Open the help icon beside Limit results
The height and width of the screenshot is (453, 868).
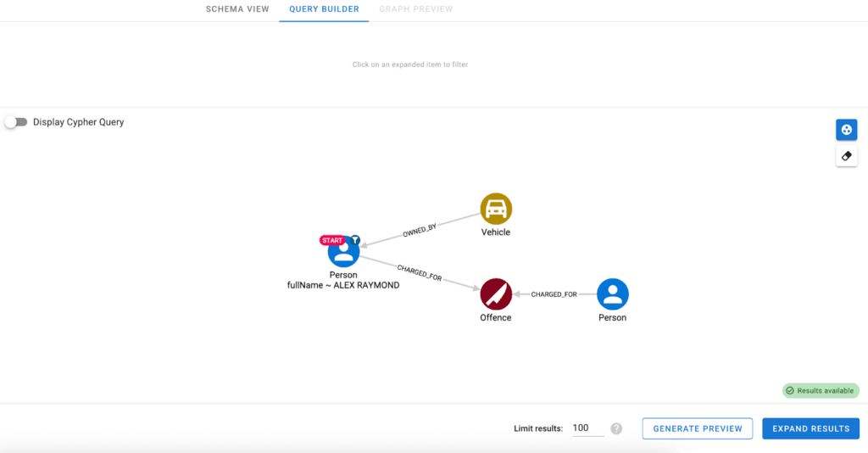coord(616,428)
